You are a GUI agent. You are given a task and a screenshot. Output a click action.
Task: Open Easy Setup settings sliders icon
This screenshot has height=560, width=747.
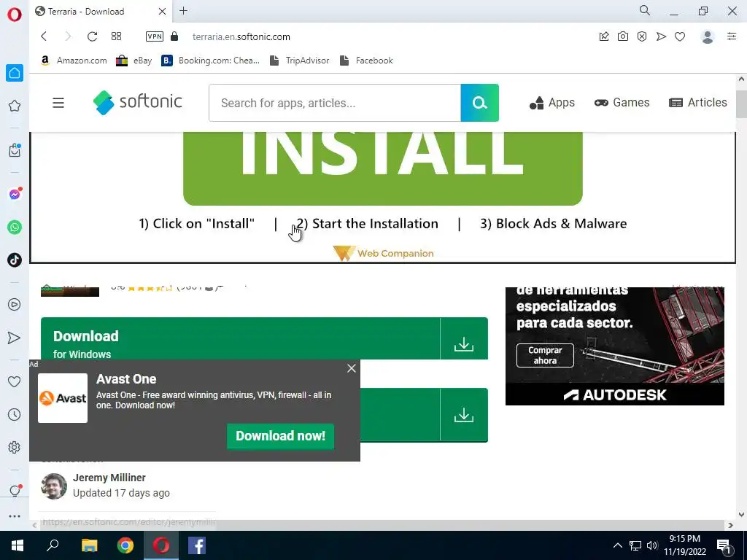pos(732,36)
